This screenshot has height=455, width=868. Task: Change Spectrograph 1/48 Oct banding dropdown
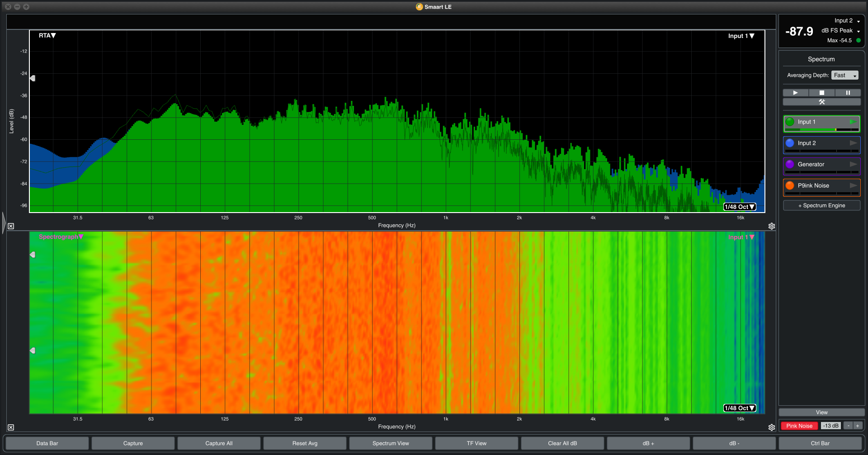tap(740, 408)
